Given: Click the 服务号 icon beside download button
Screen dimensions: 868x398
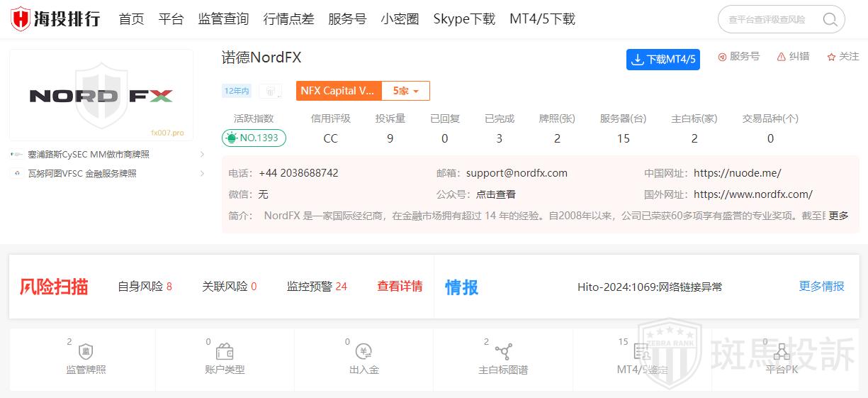Looking at the screenshot, I should click(723, 57).
